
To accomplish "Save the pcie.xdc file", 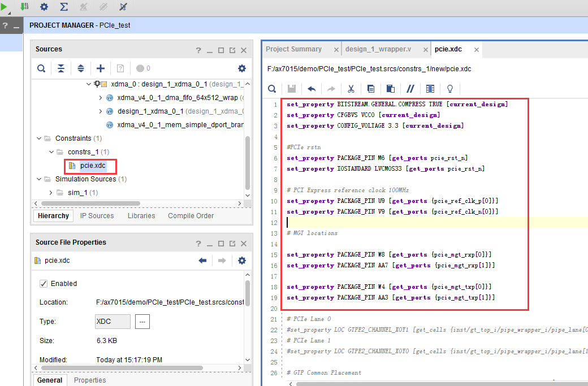I will pyautogui.click(x=291, y=89).
